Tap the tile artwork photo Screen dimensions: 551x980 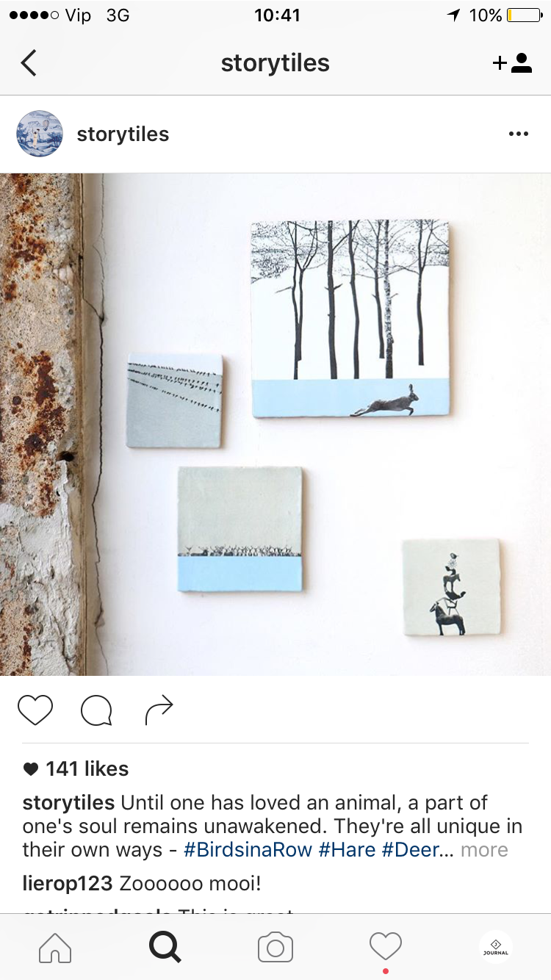(275, 424)
